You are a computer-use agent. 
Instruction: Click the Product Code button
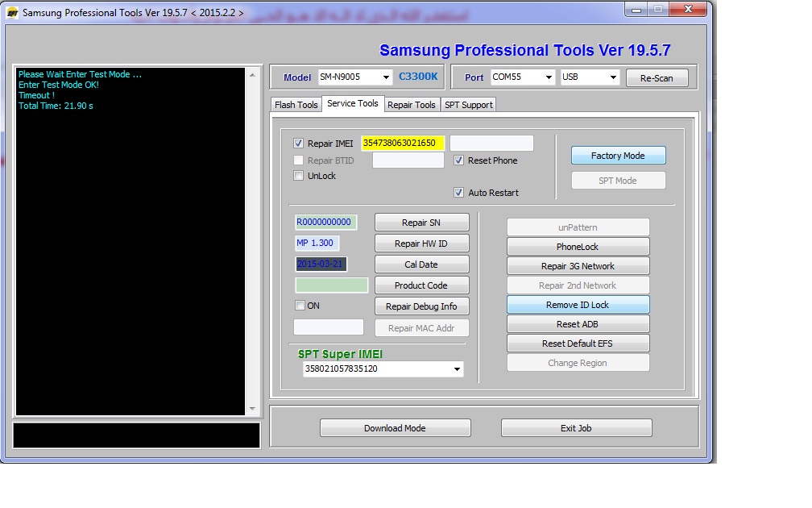point(421,285)
